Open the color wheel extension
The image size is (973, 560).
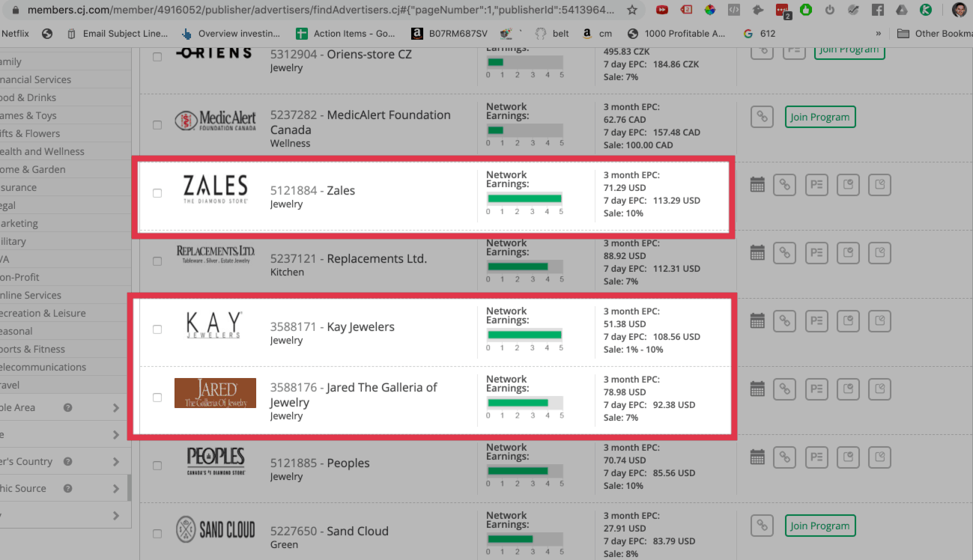pos(710,10)
